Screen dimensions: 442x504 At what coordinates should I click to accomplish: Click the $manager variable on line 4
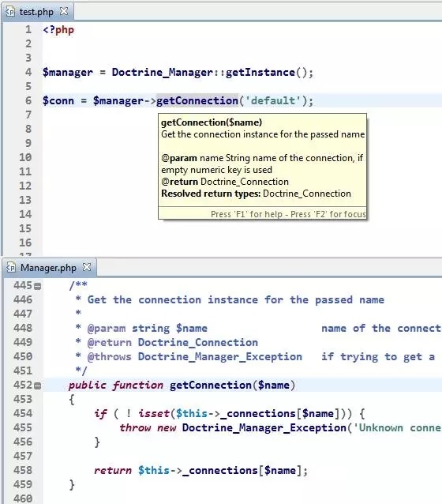68,73
